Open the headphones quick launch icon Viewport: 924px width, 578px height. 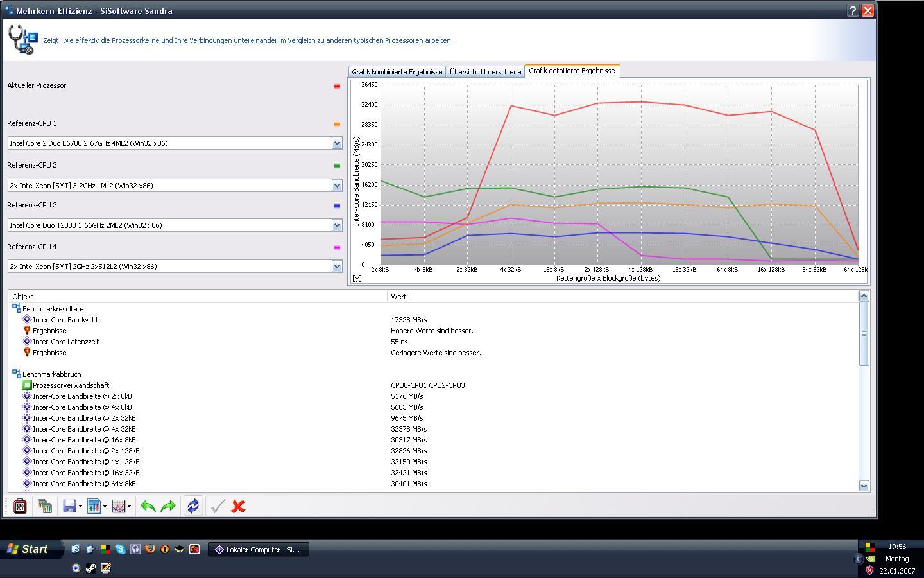[x=135, y=549]
